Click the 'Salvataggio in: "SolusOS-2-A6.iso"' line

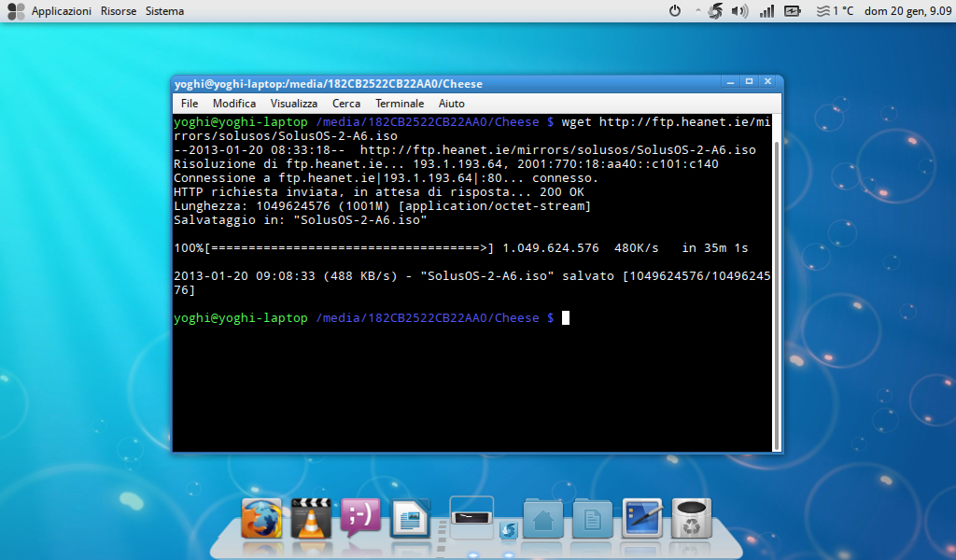pos(300,220)
